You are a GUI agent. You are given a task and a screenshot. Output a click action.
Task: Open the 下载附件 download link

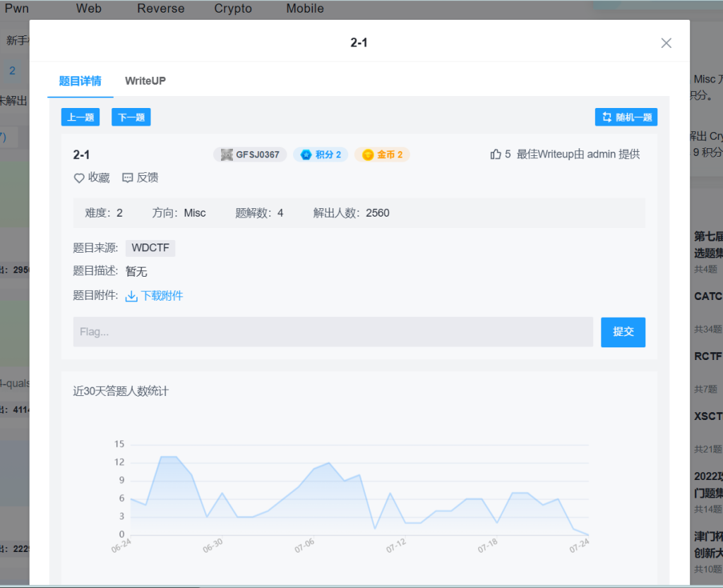[x=162, y=296]
